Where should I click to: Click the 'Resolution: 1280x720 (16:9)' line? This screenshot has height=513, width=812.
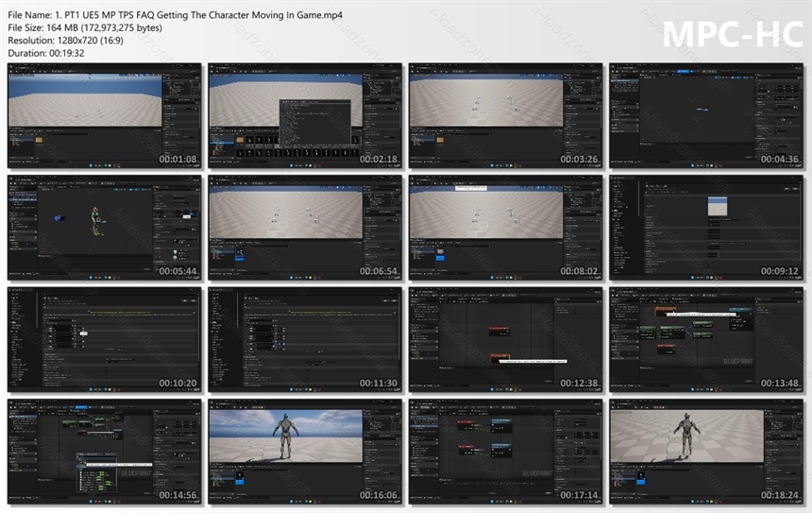pos(66,40)
